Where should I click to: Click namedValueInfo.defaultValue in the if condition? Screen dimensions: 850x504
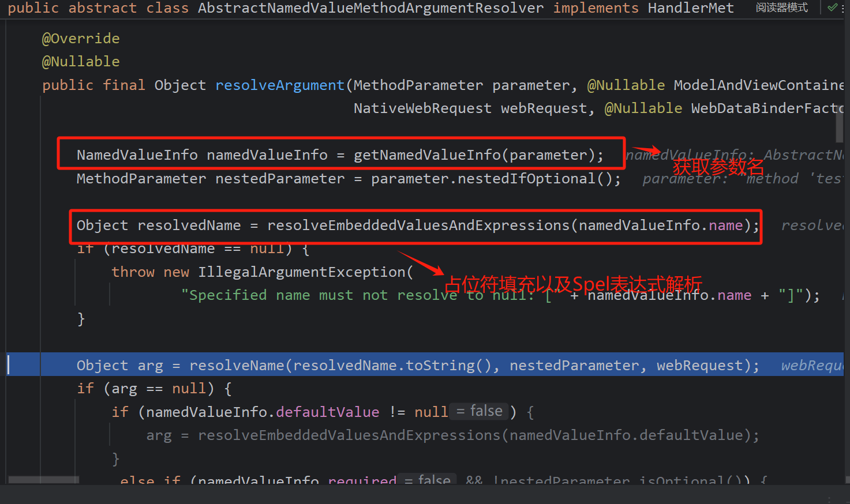[x=263, y=412]
